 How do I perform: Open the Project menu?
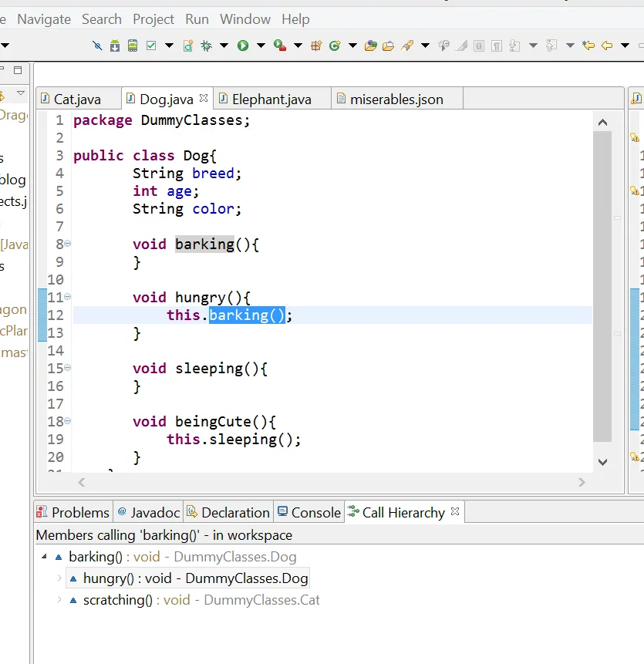(153, 19)
